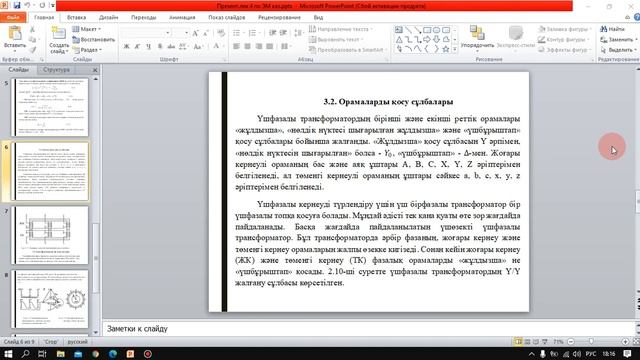Click the Arrange (Упорядочить) icon

click(477, 33)
